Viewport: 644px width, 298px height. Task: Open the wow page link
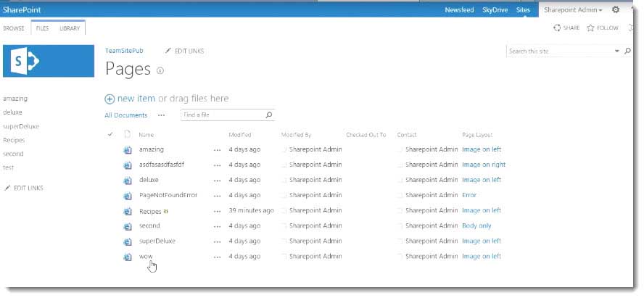[x=146, y=256]
